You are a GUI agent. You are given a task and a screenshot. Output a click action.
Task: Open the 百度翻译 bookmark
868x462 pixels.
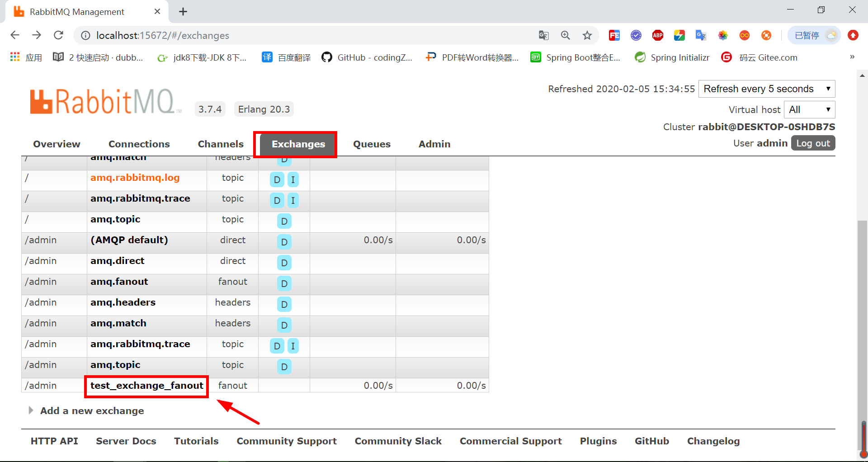[286, 57]
